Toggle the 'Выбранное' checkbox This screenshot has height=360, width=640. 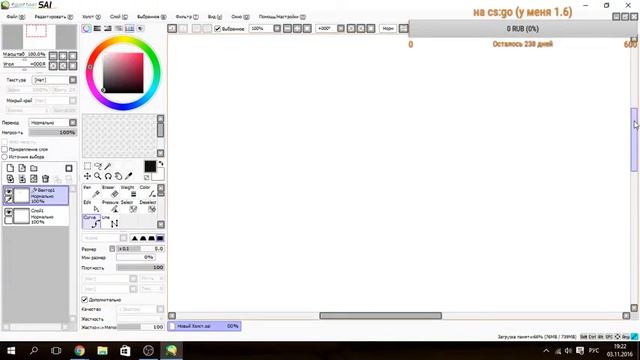(x=218, y=29)
